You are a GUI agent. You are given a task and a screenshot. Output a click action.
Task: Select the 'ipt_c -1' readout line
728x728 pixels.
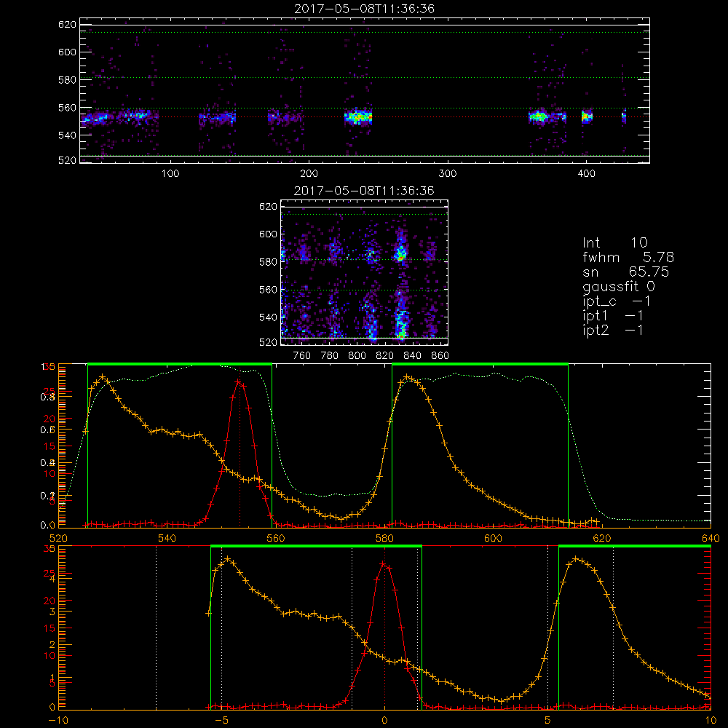pos(617,301)
